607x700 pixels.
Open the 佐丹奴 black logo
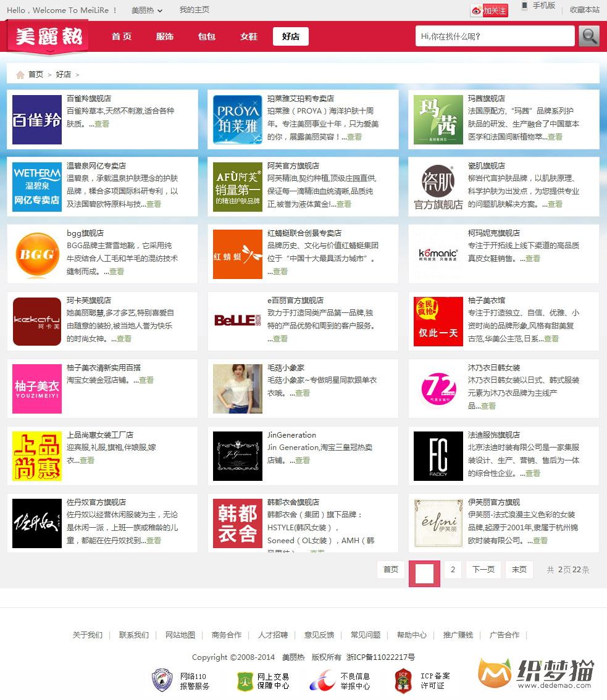coord(37,523)
